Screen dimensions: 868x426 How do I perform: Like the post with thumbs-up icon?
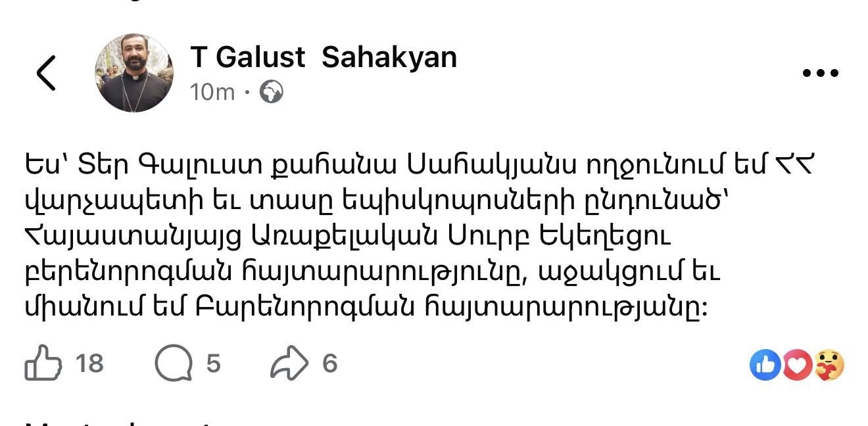tap(43, 364)
